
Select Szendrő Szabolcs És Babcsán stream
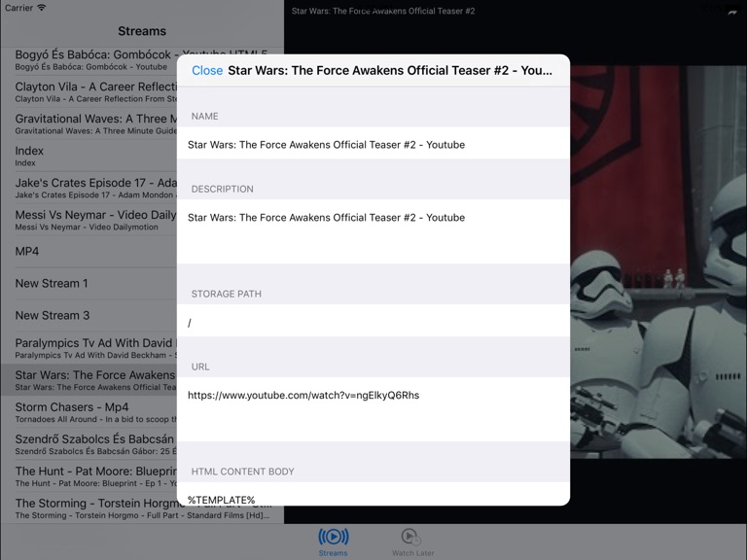[89, 443]
